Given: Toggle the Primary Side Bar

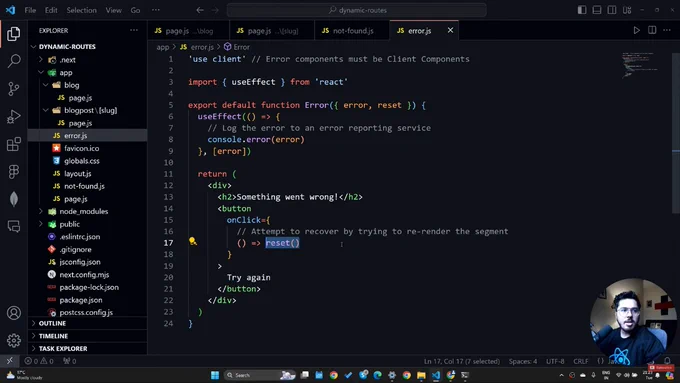Looking at the screenshot, I should [582, 10].
